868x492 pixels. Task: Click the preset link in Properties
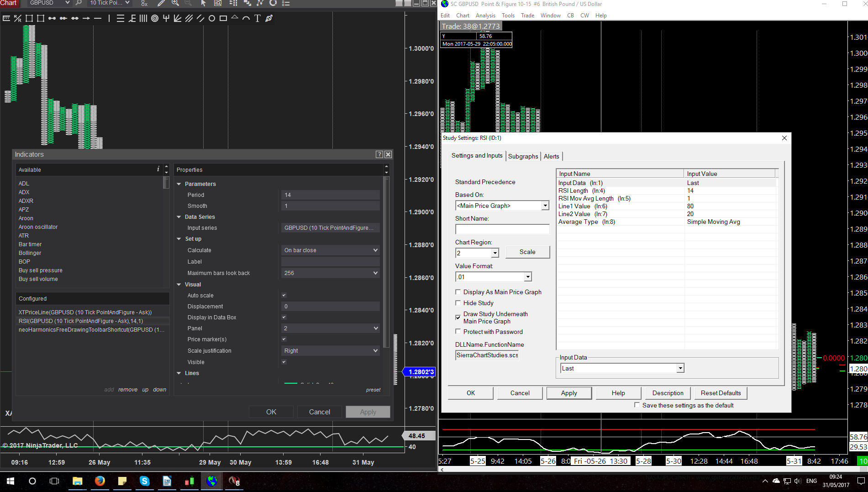[x=373, y=390]
